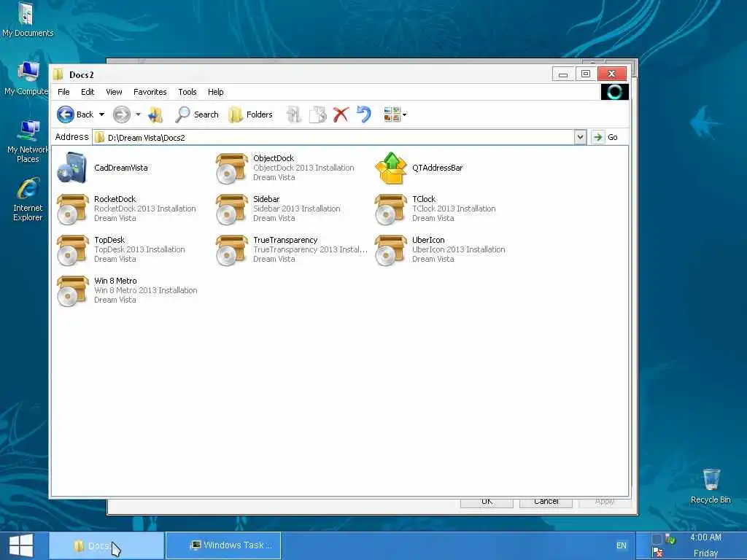Viewport: 747px width, 560px height.
Task: Click the Docs2 folder title icon
Action: pyautogui.click(x=58, y=74)
